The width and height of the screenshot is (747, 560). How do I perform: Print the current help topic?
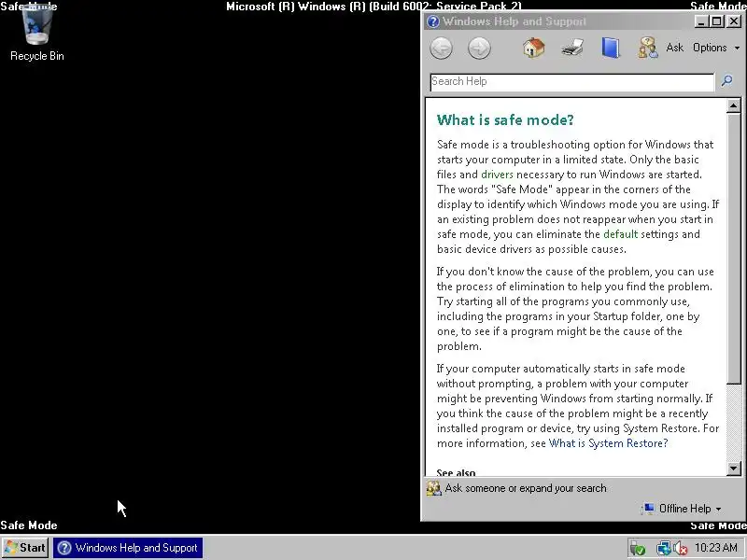point(572,49)
